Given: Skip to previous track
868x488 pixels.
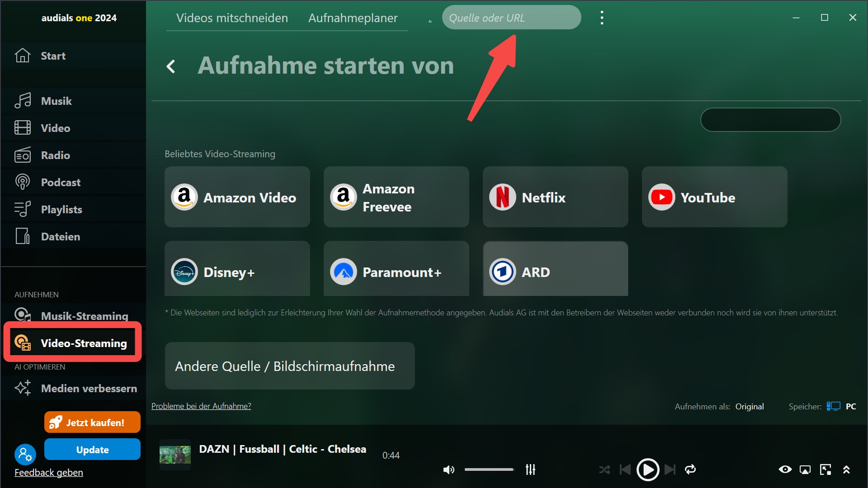Looking at the screenshot, I should pyautogui.click(x=625, y=470).
